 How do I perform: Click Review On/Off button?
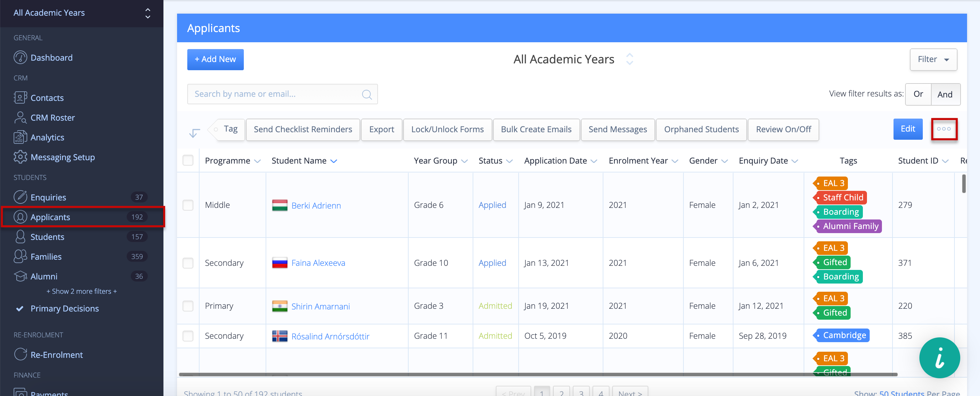[783, 130]
